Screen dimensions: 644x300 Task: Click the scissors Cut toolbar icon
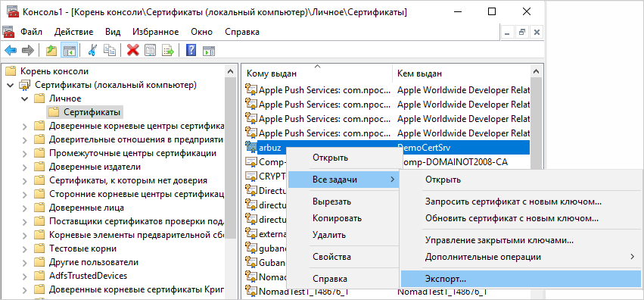click(x=92, y=51)
